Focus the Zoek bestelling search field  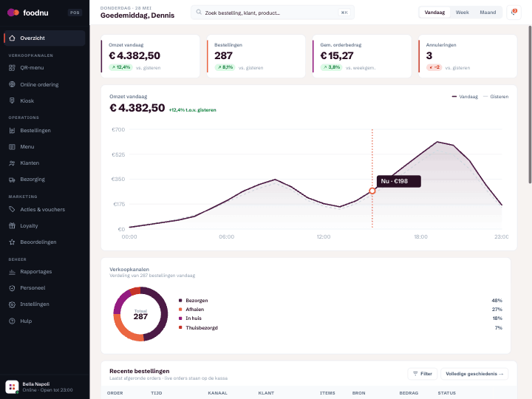pyautogui.click(x=273, y=13)
